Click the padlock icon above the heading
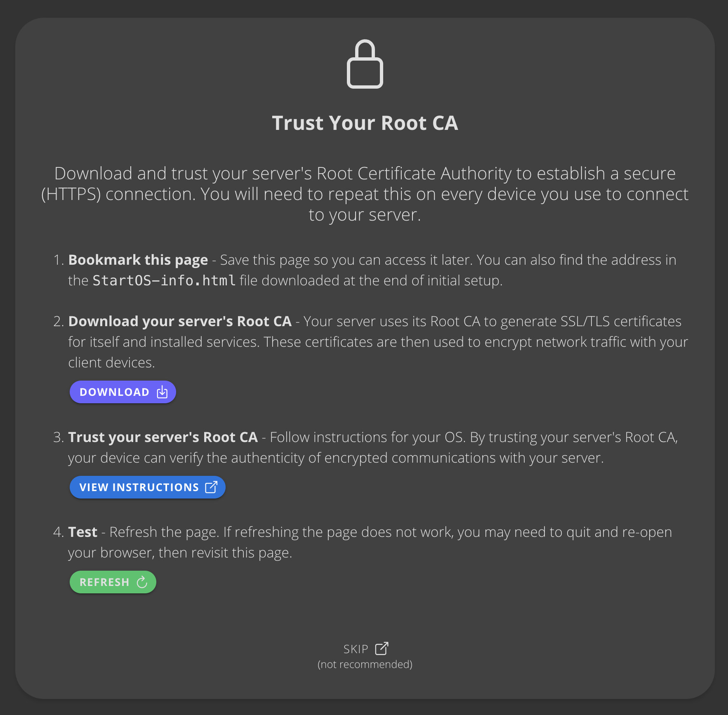Screen dimensions: 728x715 (x=365, y=65)
